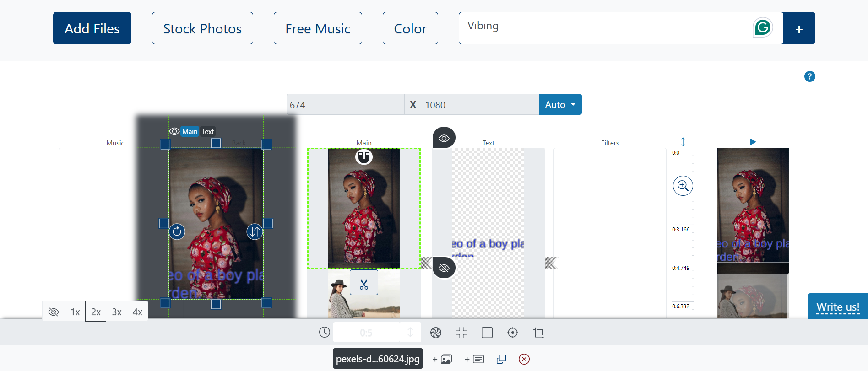Click the 0:3.166 timeline marker

point(681,230)
